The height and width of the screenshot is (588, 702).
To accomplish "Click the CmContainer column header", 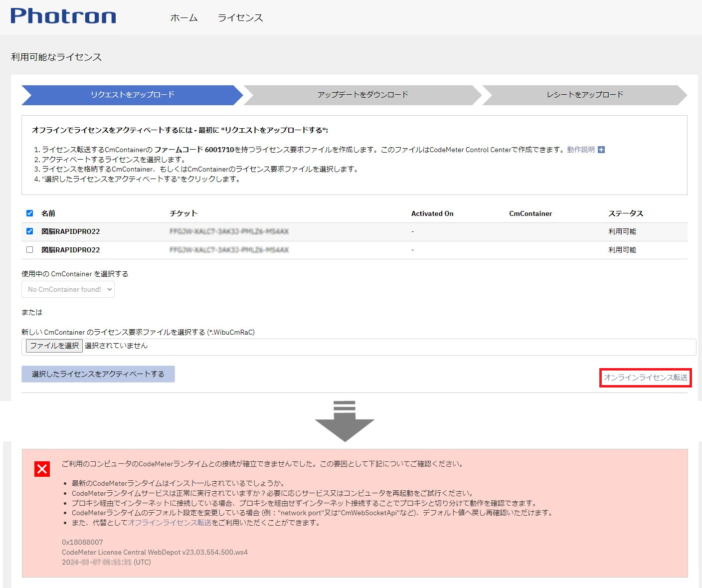I will point(530,213).
